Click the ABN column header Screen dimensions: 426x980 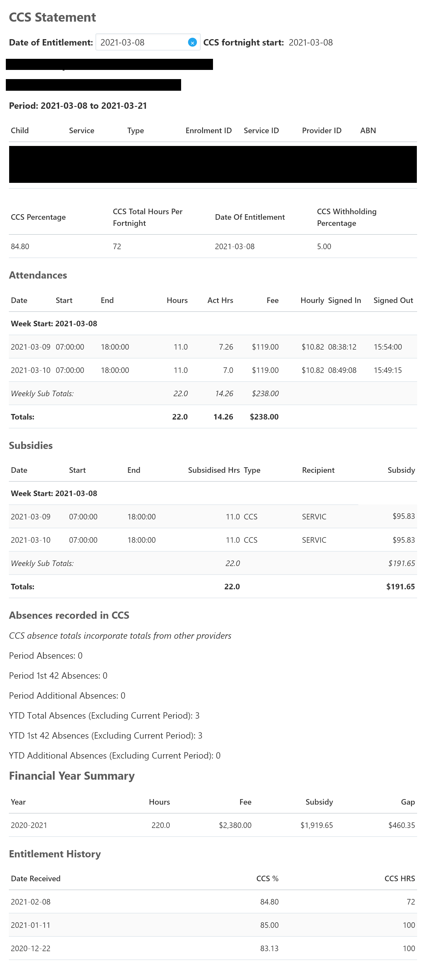[368, 130]
